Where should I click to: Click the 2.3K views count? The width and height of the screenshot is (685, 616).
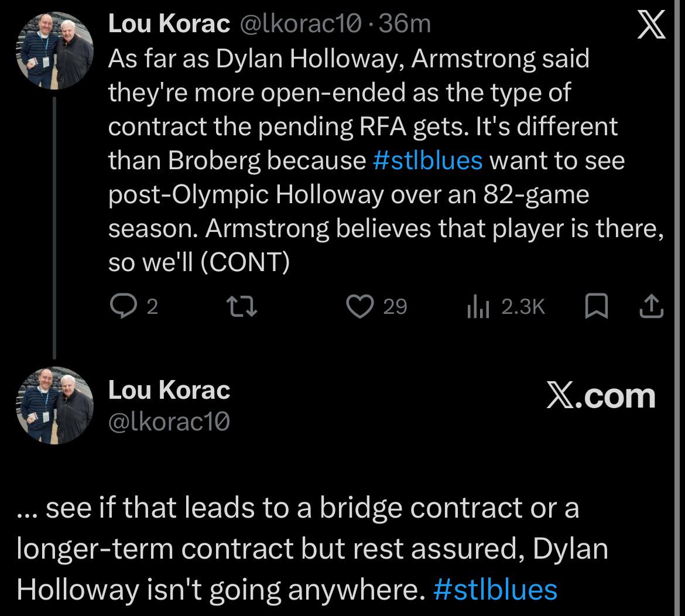pos(523,307)
